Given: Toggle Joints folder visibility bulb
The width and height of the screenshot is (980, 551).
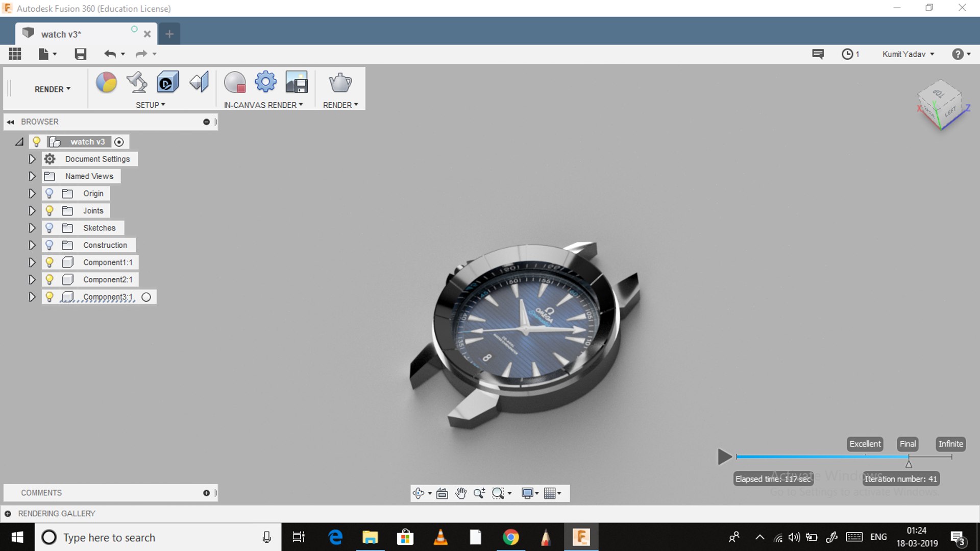Looking at the screenshot, I should pos(49,210).
